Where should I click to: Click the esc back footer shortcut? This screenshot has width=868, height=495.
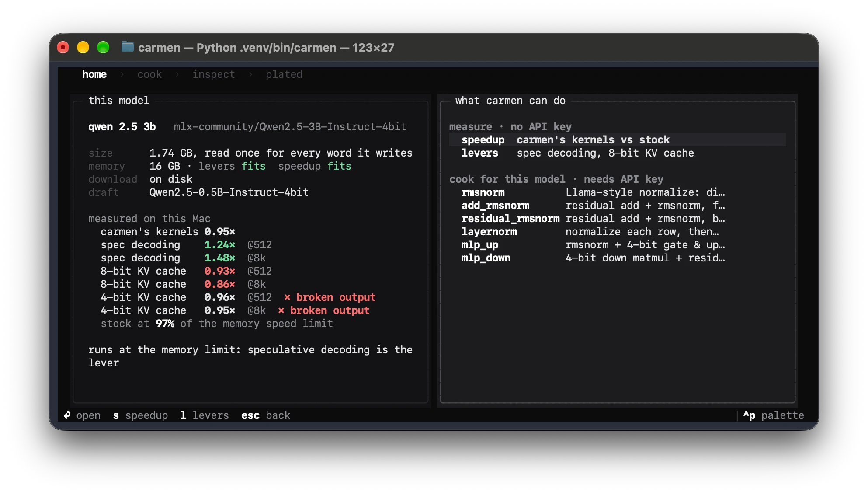pyautogui.click(x=266, y=415)
